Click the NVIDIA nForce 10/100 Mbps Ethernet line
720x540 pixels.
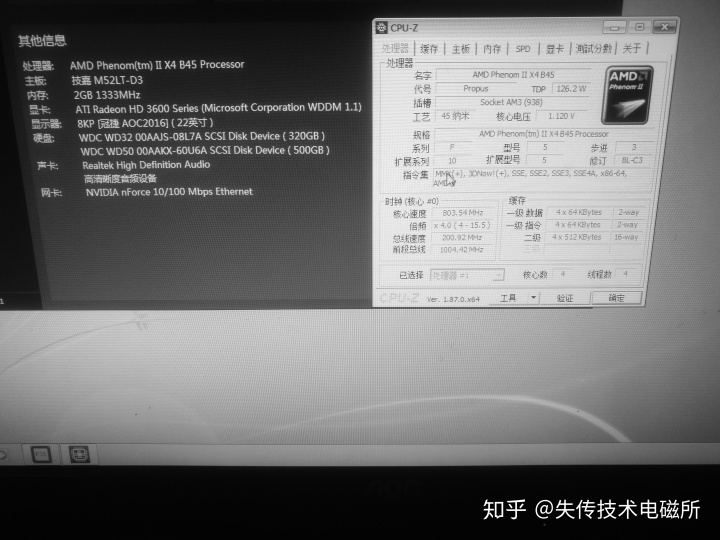click(169, 192)
